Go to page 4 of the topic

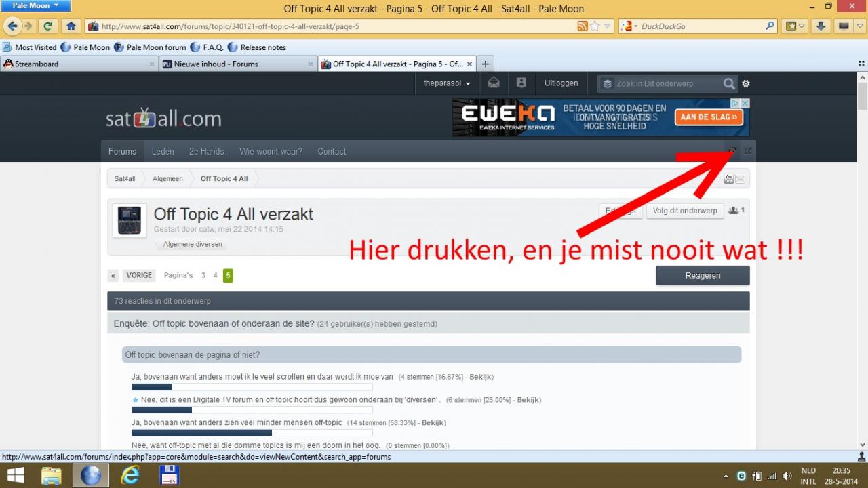pyautogui.click(x=215, y=276)
